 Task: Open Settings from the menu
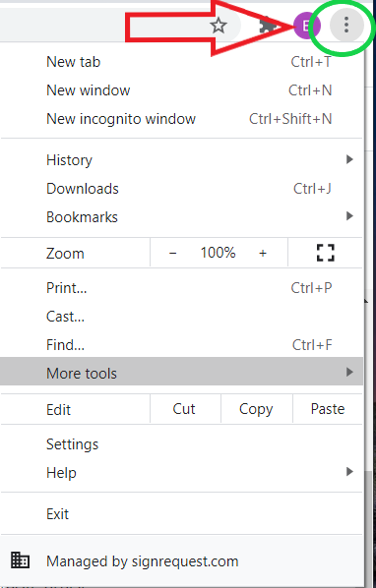[182, 444]
